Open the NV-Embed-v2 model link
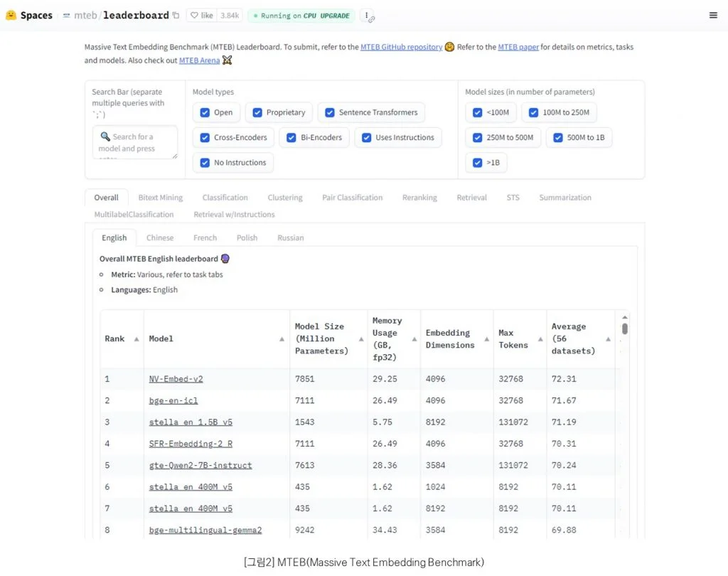Screen dimensions: 728x576 pyautogui.click(x=176, y=379)
